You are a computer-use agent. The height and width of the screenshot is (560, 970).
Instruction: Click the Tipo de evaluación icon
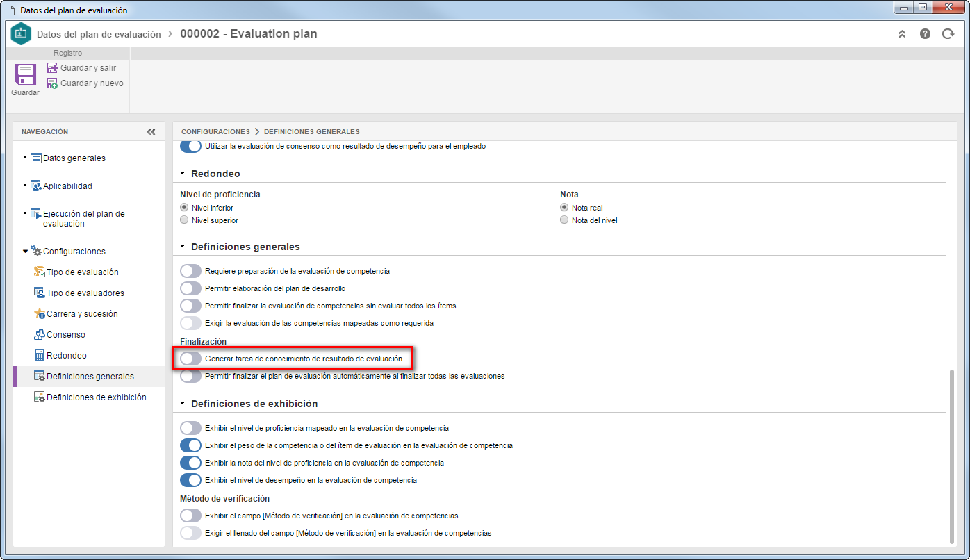pyautogui.click(x=40, y=272)
